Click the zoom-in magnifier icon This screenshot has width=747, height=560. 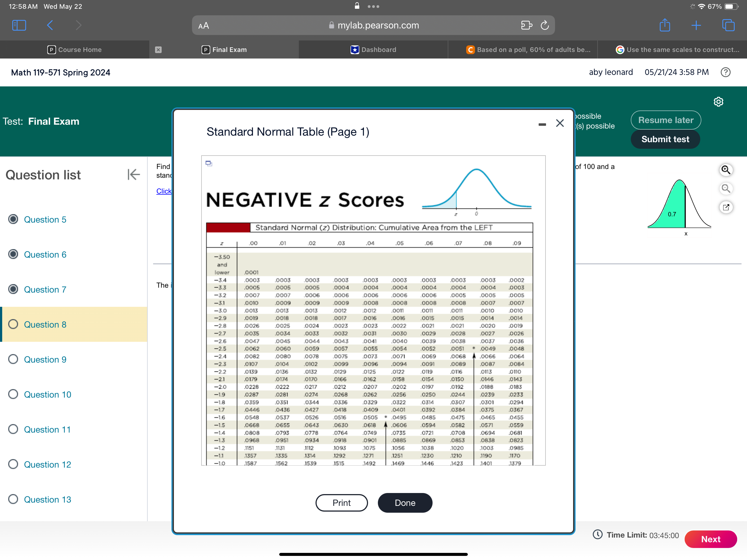point(725,170)
